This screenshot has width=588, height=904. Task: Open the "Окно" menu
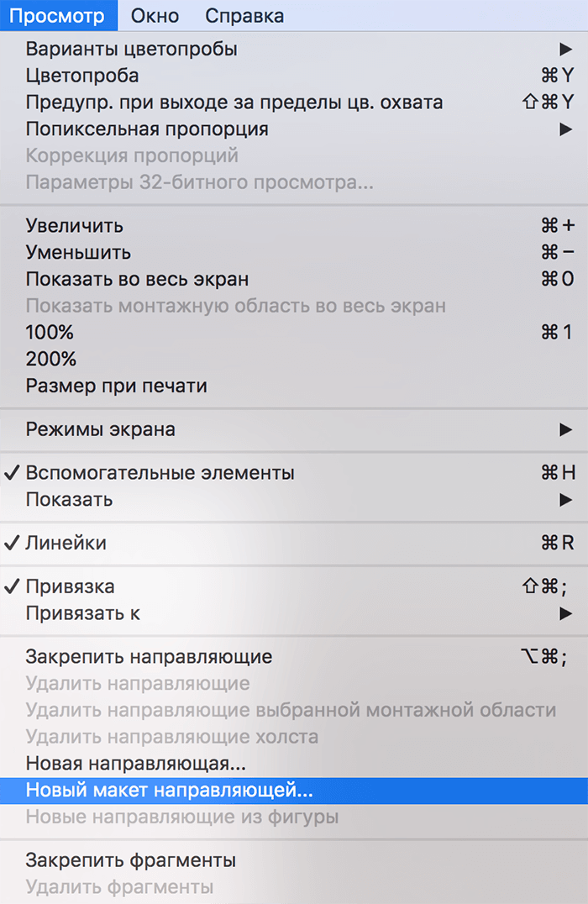pyautogui.click(x=155, y=15)
